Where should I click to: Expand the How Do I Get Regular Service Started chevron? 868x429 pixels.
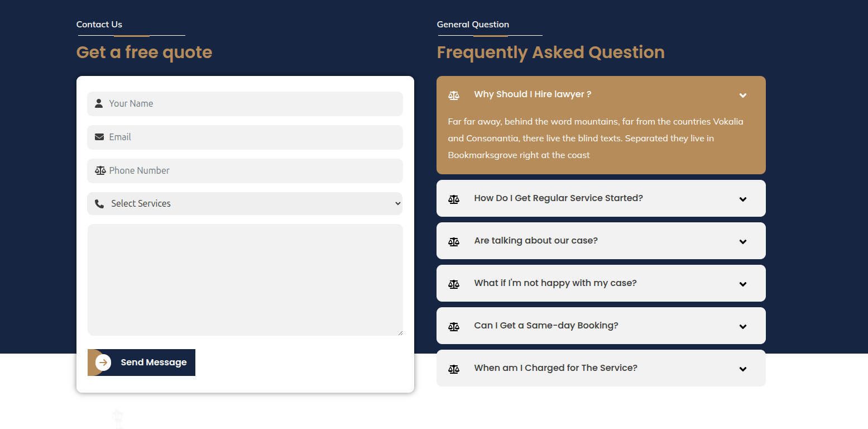click(743, 199)
